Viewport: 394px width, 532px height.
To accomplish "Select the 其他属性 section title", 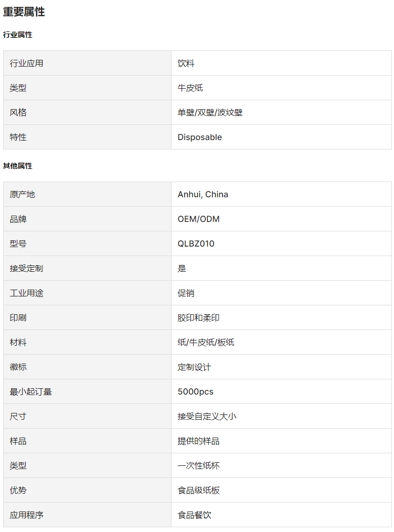I will coord(18,166).
